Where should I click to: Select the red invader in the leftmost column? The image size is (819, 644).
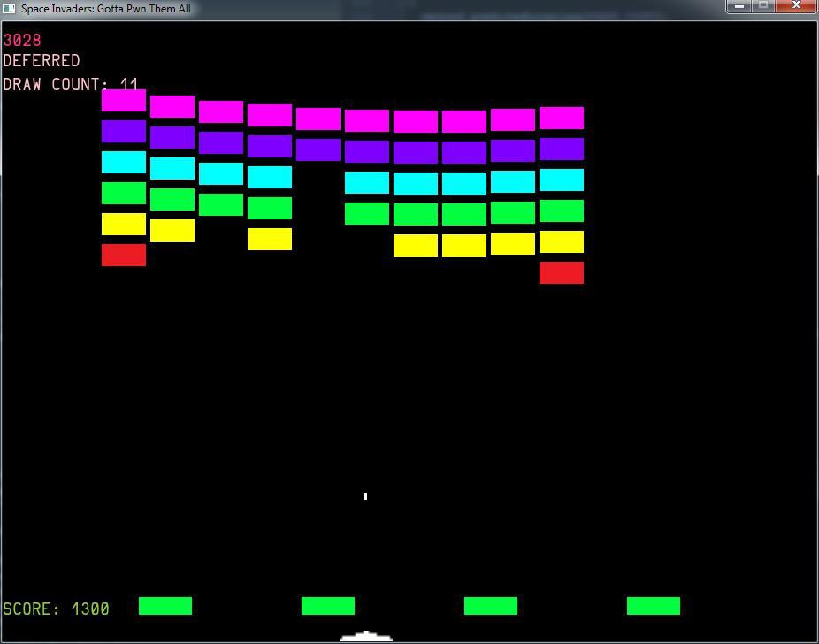tap(124, 255)
